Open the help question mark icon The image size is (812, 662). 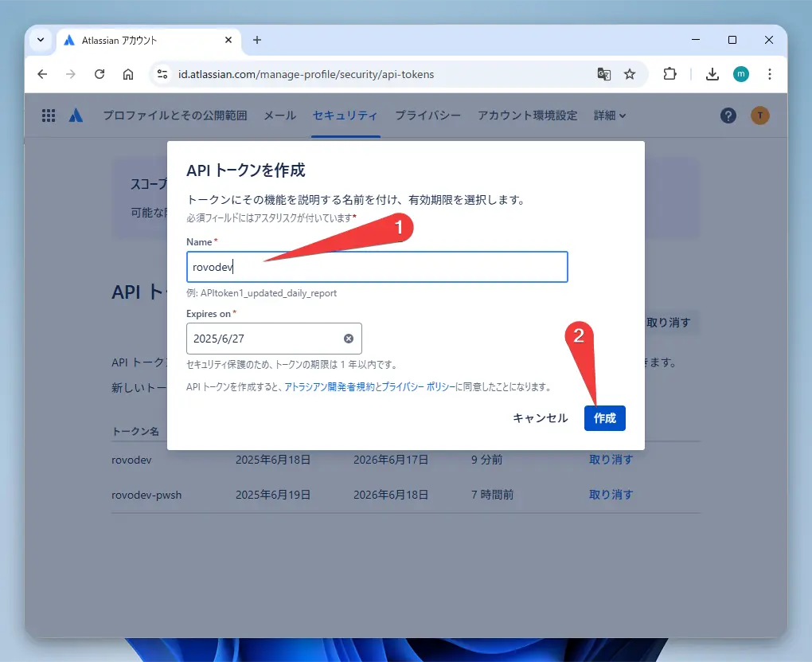point(728,115)
